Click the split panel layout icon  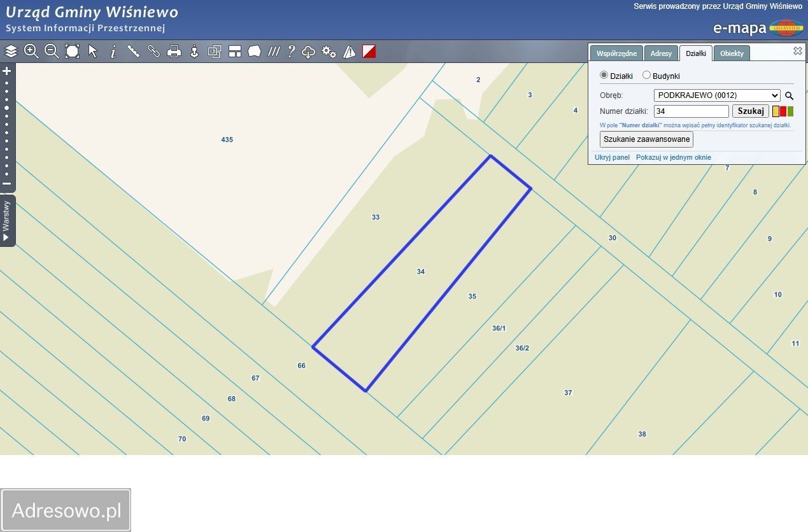[x=235, y=52]
